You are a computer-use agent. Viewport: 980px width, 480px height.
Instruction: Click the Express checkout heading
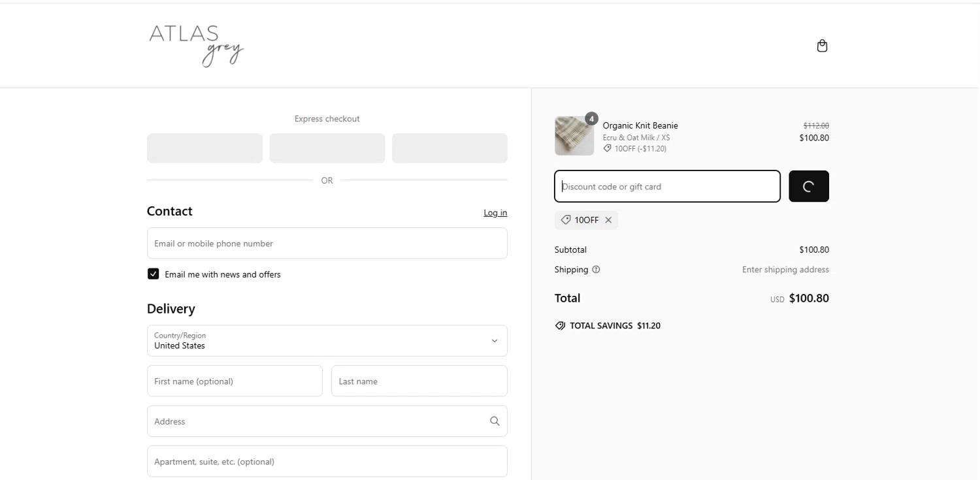coord(327,119)
